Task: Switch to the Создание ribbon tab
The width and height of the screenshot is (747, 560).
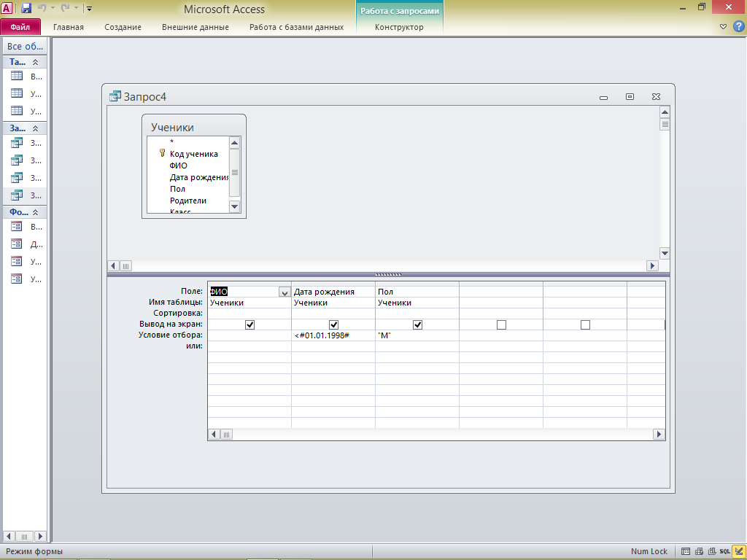Action: (x=123, y=27)
